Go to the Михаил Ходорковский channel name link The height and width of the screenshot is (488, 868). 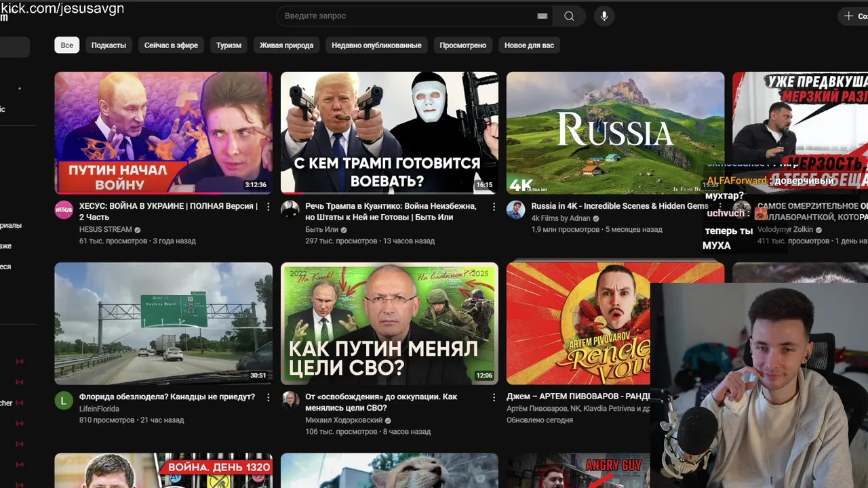pyautogui.click(x=344, y=420)
